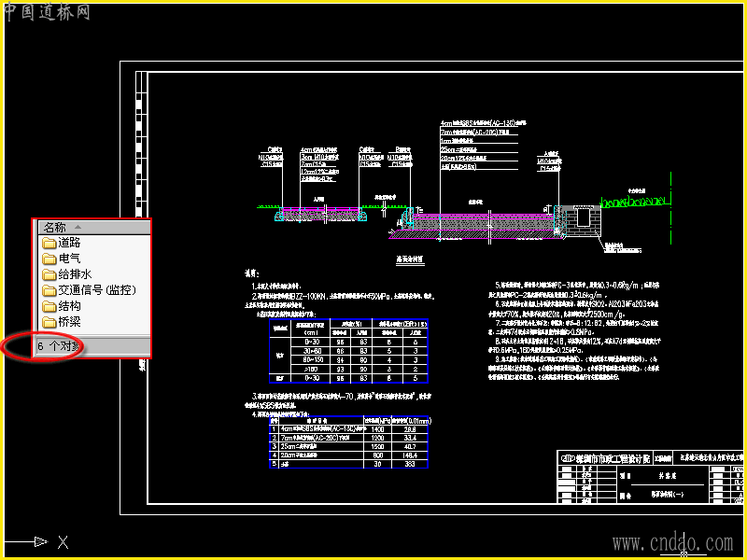Click the sort arrow beside 名称

click(x=78, y=227)
